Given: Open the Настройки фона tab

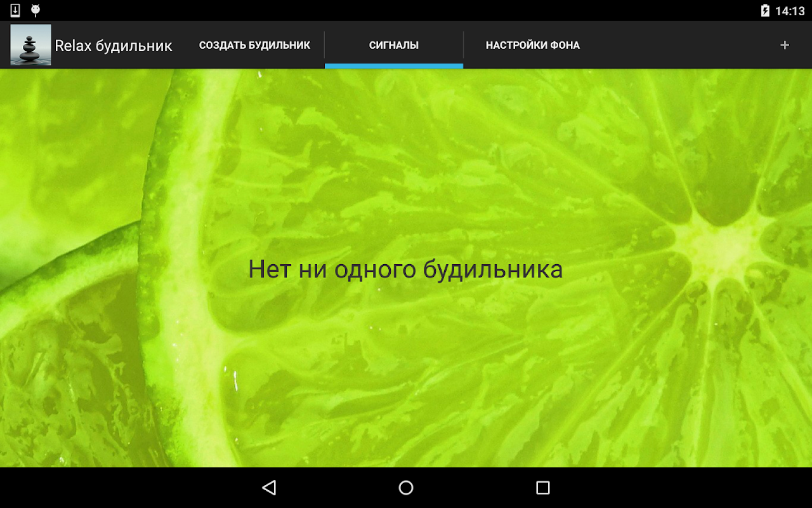Looking at the screenshot, I should (533, 45).
